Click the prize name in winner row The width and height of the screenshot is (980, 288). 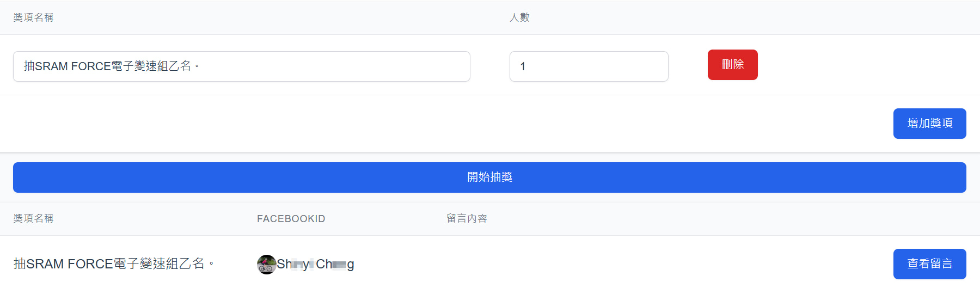click(114, 264)
